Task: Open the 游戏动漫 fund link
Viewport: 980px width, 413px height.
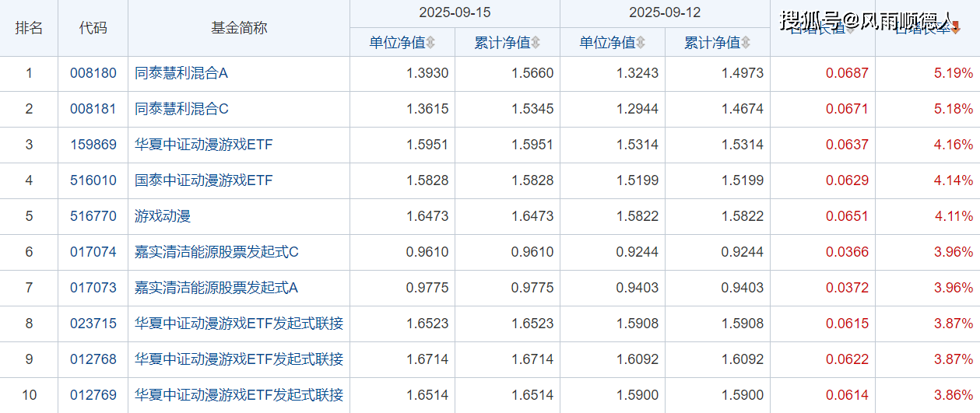Action: pos(163,217)
